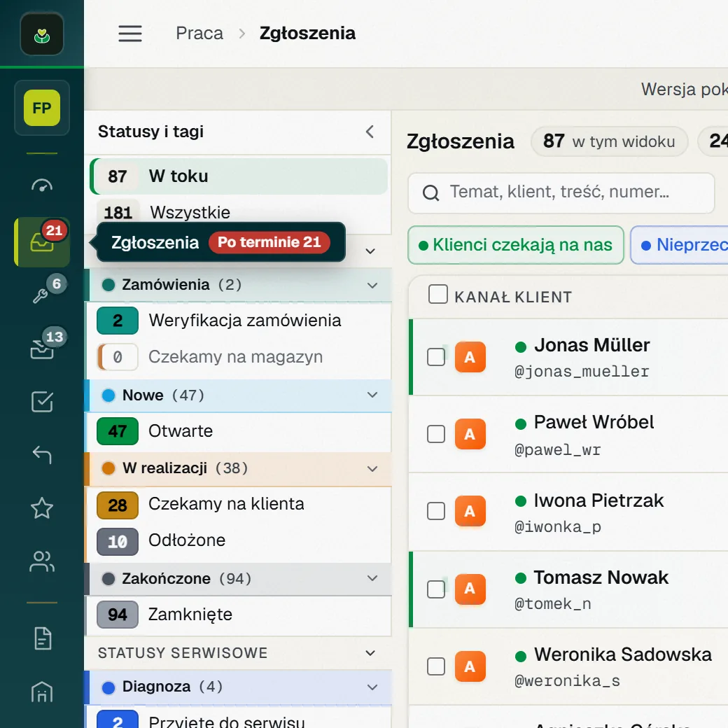Select the Zamknięte status

(239, 615)
